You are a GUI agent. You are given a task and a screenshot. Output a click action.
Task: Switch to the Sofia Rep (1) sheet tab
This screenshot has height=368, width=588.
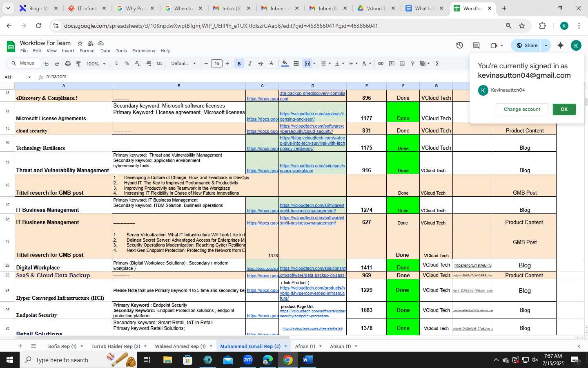pyautogui.click(x=62, y=346)
